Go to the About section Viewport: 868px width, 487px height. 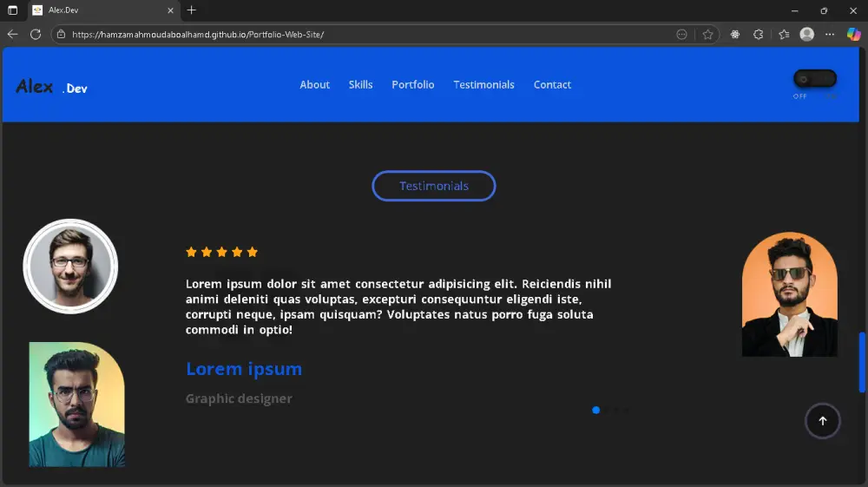(314, 85)
